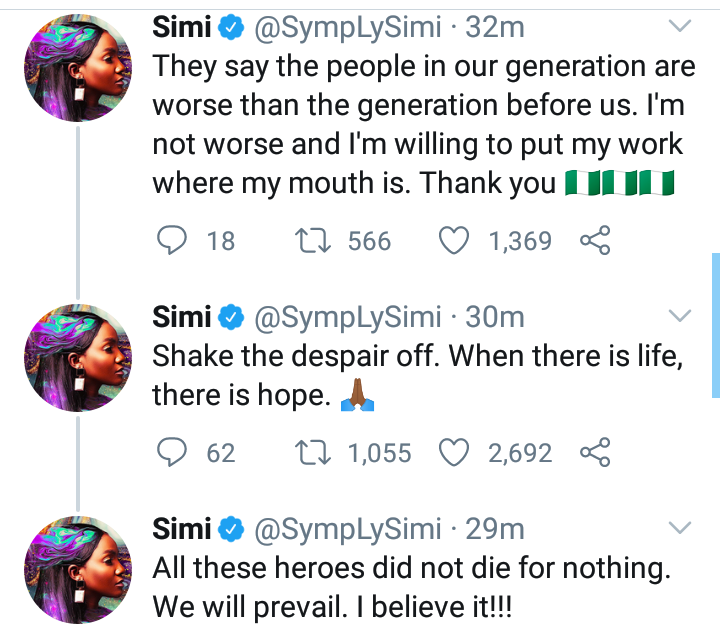Open @SympLySimi handle on the 29m tweet
Viewport: 720px width, 642px height.
pyautogui.click(x=348, y=529)
